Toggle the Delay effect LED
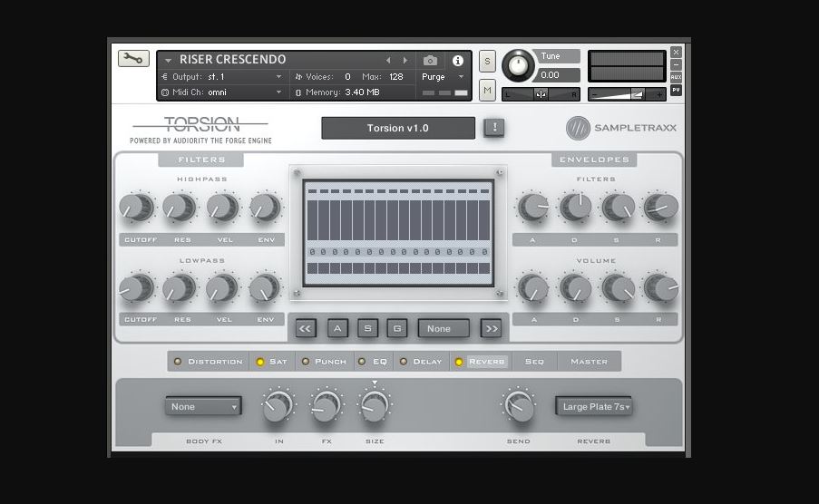The height and width of the screenshot is (504, 819). pyautogui.click(x=404, y=362)
